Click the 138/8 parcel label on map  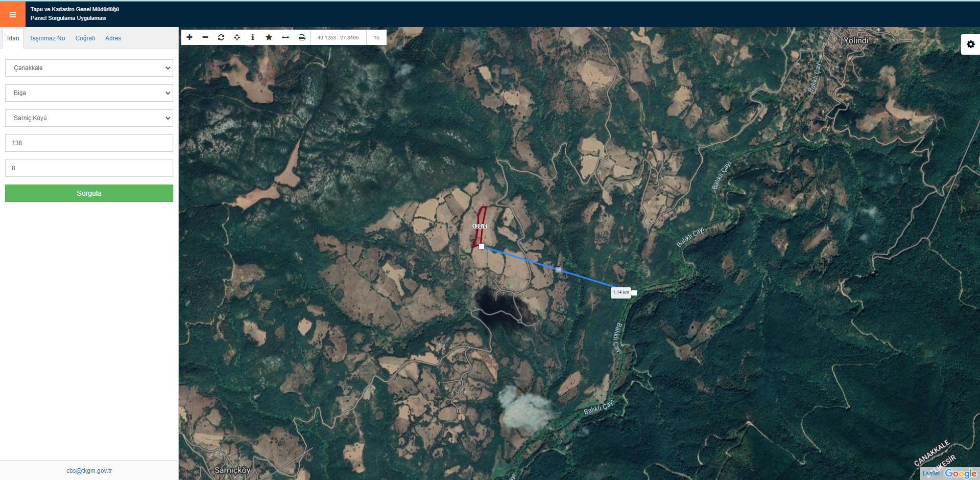pos(480,226)
